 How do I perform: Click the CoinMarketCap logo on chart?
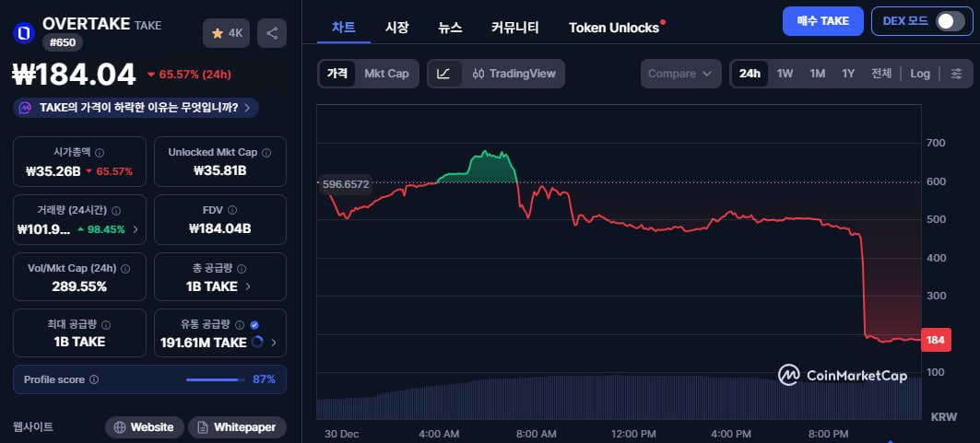[843, 375]
